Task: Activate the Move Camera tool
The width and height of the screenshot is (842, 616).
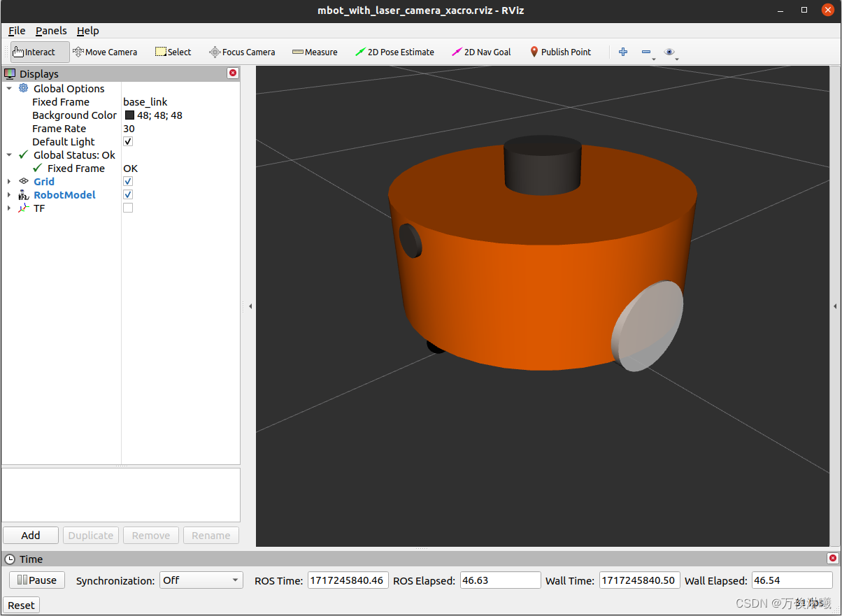Action: [x=105, y=52]
